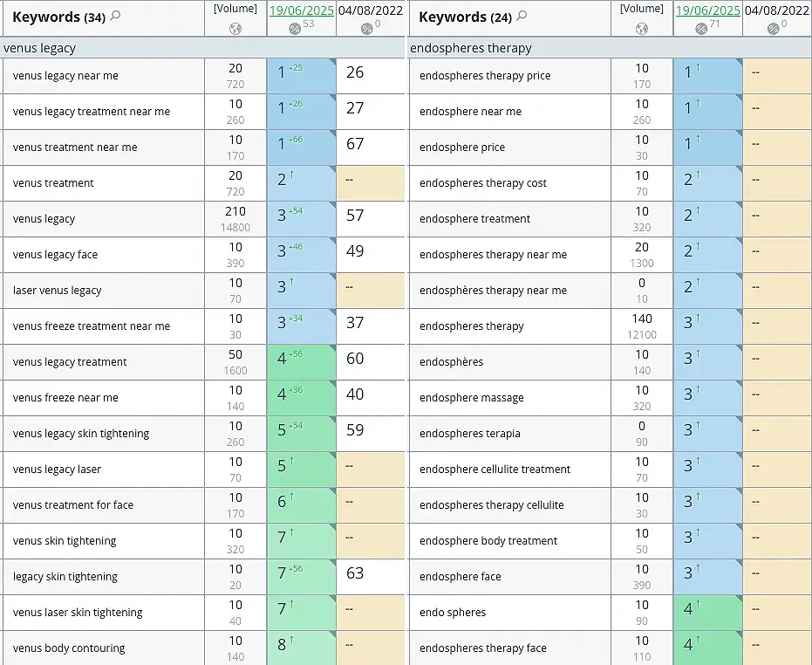Click rank 60 cell for venus legacy treatment
Image resolution: width=812 pixels, height=665 pixels.
point(370,362)
